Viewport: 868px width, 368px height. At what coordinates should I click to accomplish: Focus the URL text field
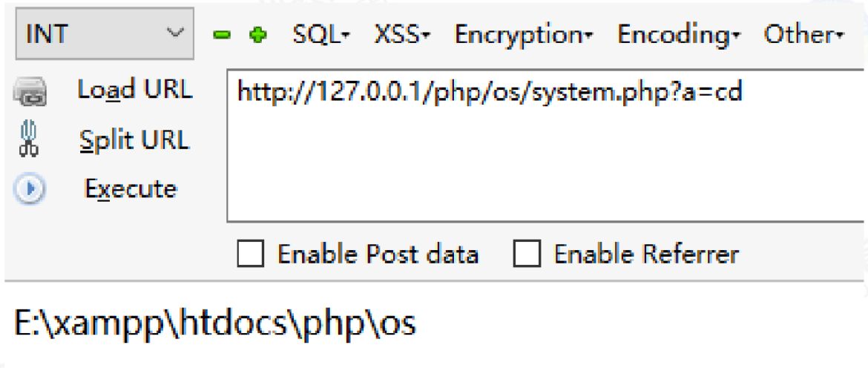click(x=547, y=145)
